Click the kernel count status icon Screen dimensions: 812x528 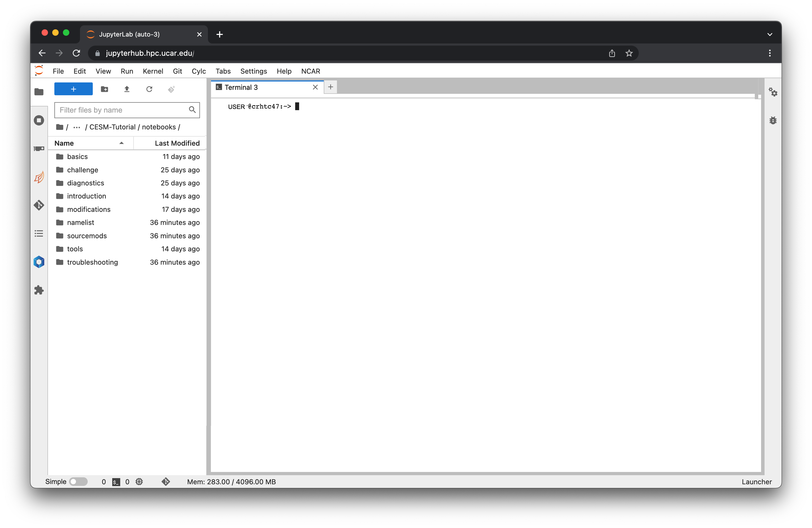coord(139,482)
